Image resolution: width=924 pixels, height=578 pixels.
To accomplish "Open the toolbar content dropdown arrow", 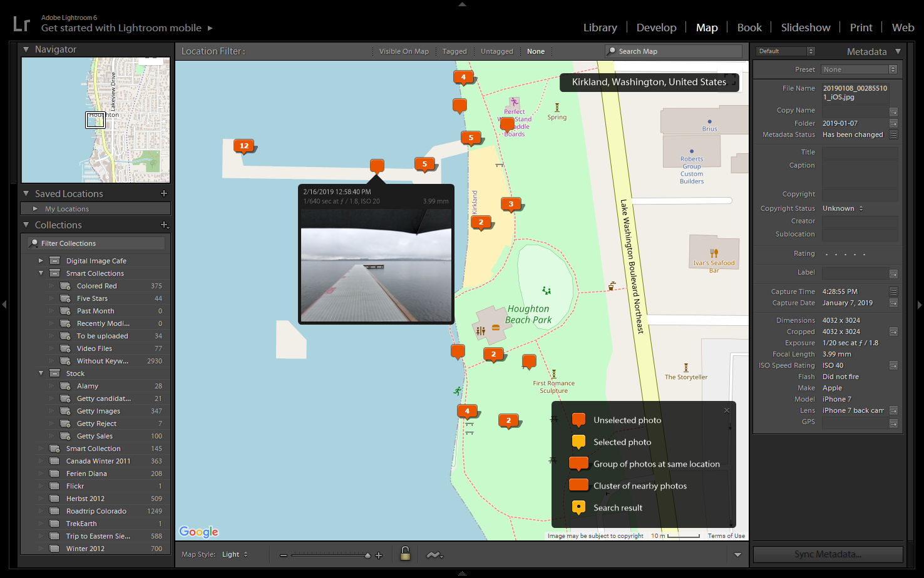I will coord(737,555).
